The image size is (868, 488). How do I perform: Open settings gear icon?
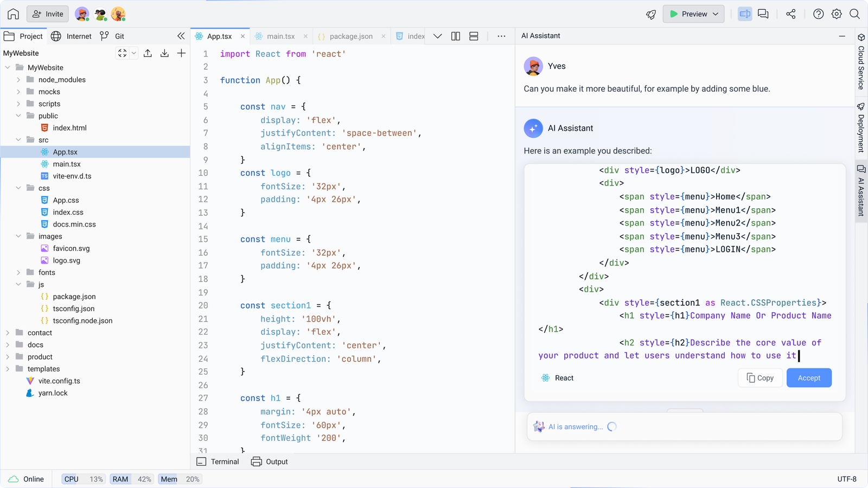coord(837,14)
